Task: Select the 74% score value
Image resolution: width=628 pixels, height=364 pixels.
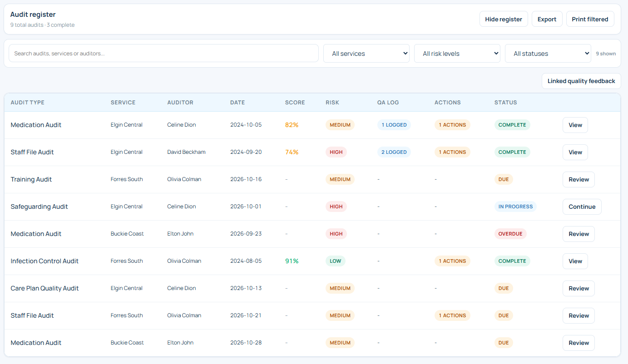Action: 292,152
